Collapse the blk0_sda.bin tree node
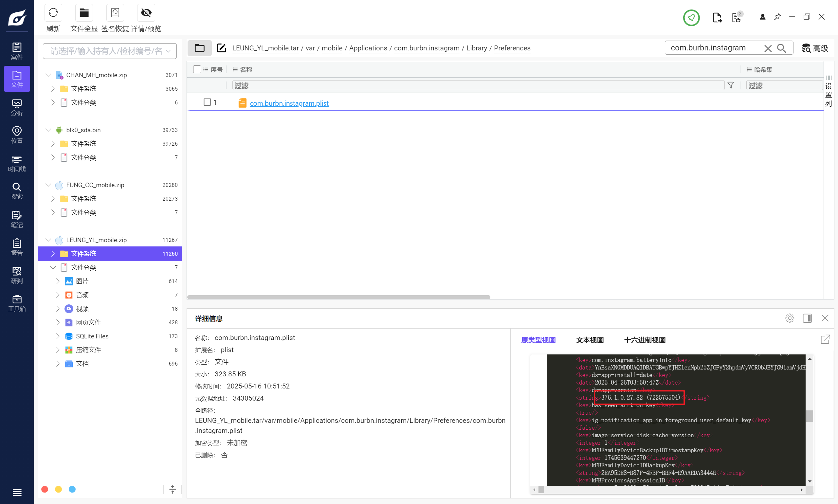The width and height of the screenshot is (838, 504). [48, 130]
